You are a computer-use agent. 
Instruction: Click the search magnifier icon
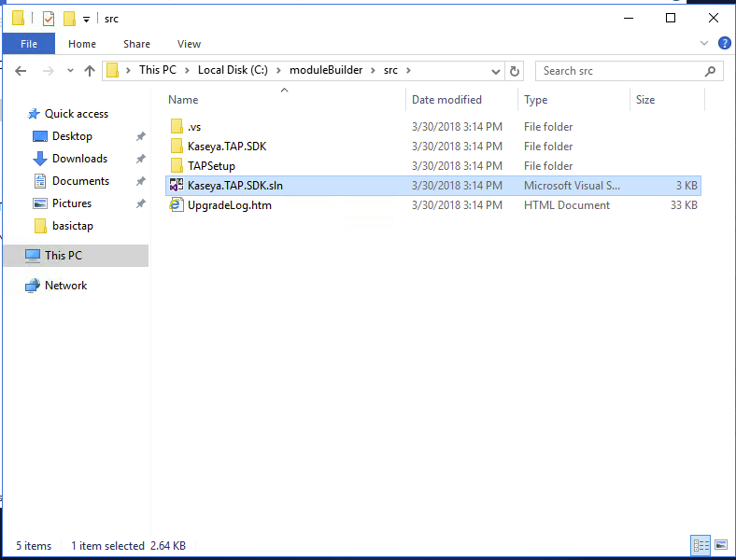click(x=710, y=71)
